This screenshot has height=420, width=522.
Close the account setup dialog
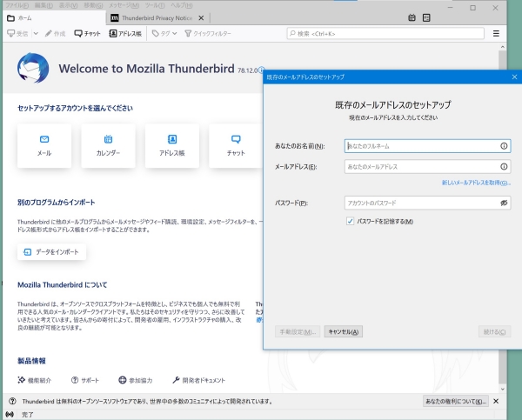[x=514, y=77]
